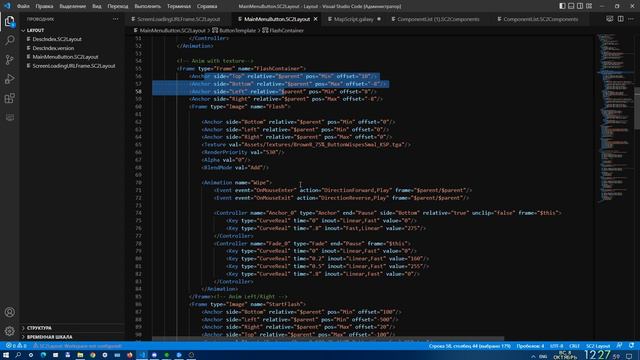Image resolution: width=640 pixels, height=360 pixels.
Task: Click the taskbar clock showing 12:27
Action: [602, 355]
